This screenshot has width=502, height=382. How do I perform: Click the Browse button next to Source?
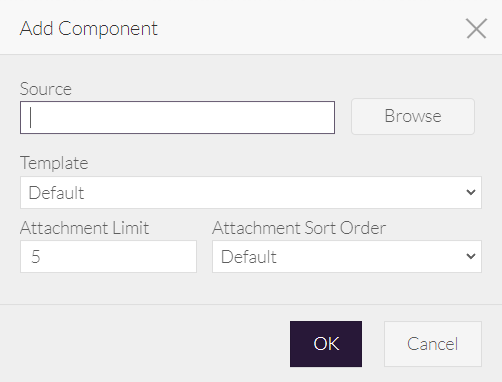tap(413, 116)
